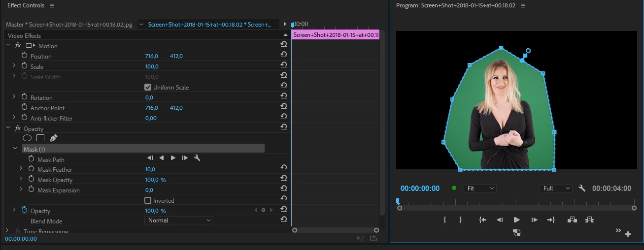Open the Fit zoom level dropdown

click(480, 188)
